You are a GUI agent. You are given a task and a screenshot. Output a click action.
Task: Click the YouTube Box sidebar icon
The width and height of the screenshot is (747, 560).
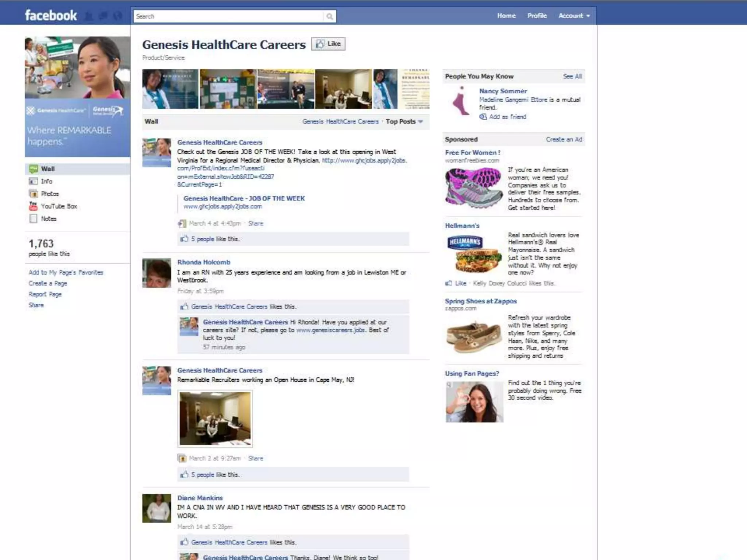(33, 206)
